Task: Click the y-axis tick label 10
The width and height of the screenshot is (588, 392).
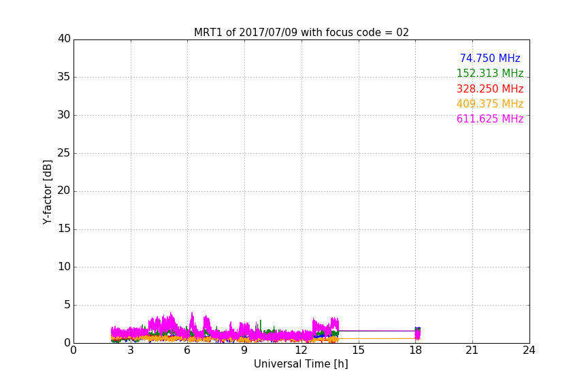Action: click(64, 267)
